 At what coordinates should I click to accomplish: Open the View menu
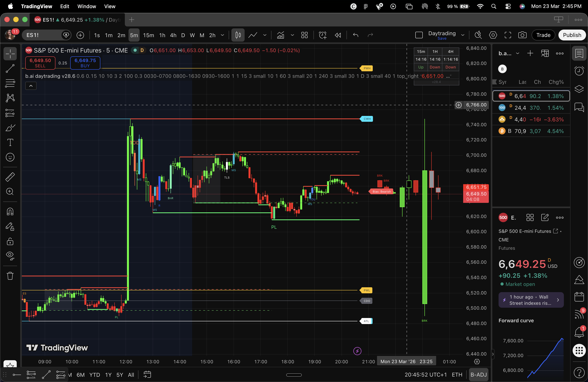tap(110, 6)
